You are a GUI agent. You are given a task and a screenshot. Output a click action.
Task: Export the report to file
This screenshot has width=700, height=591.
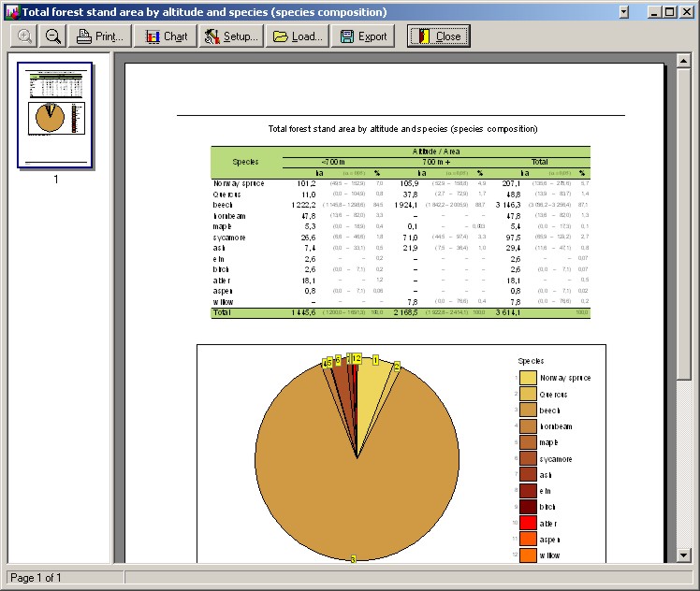[x=364, y=36]
